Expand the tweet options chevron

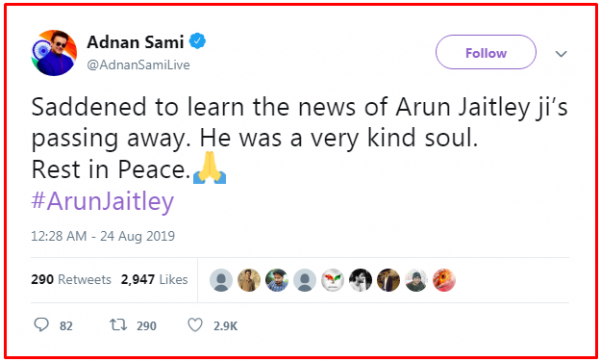tap(561, 54)
